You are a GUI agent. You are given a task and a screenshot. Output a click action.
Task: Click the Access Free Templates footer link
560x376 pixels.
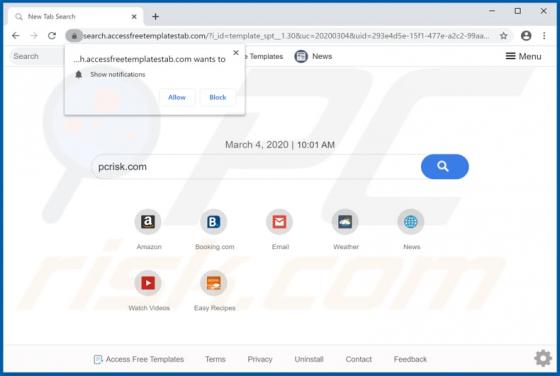(x=139, y=359)
